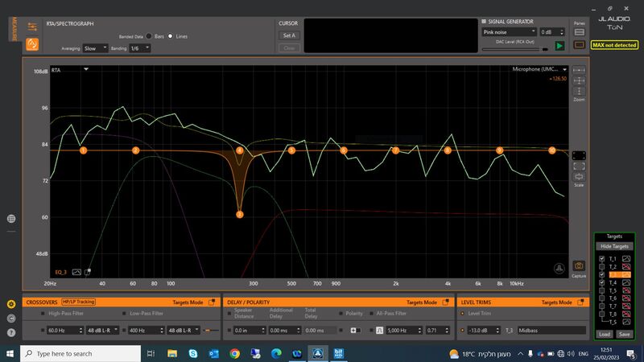Toggle the Polarity checkbox
The width and height of the screenshot is (644, 362).
click(341, 314)
